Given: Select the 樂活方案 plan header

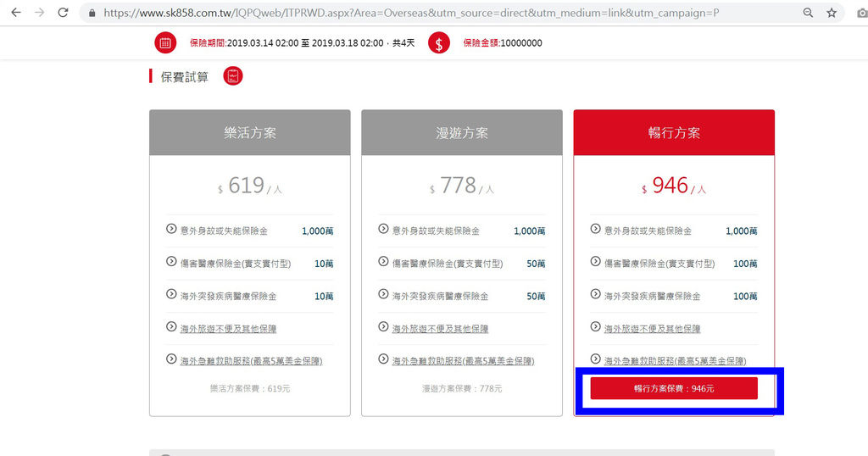Looking at the screenshot, I should (250, 133).
